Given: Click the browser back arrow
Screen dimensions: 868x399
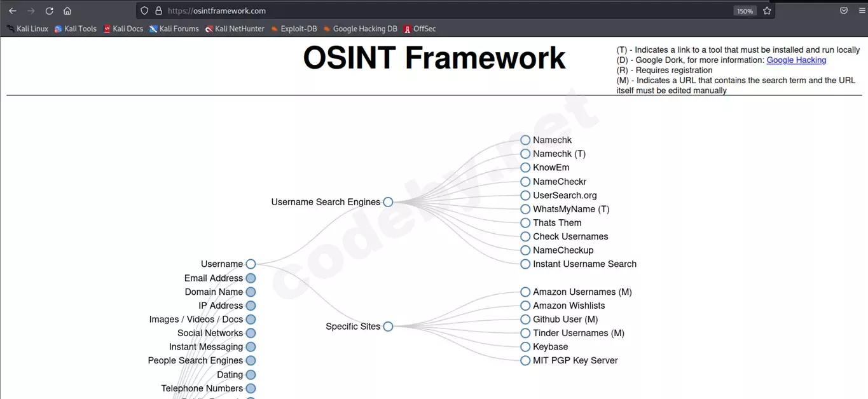Looking at the screenshot, I should pyautogui.click(x=11, y=10).
